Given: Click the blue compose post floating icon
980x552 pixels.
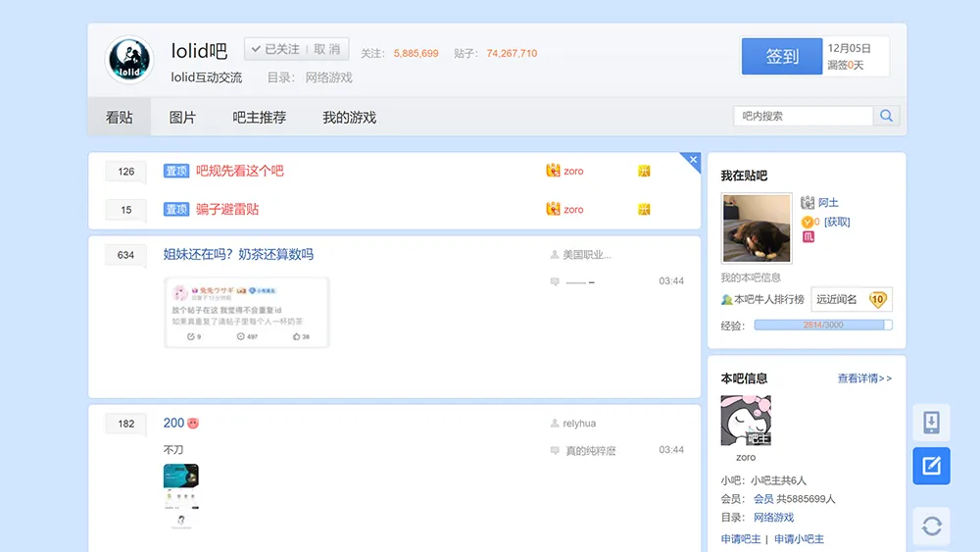Looking at the screenshot, I should click(931, 466).
